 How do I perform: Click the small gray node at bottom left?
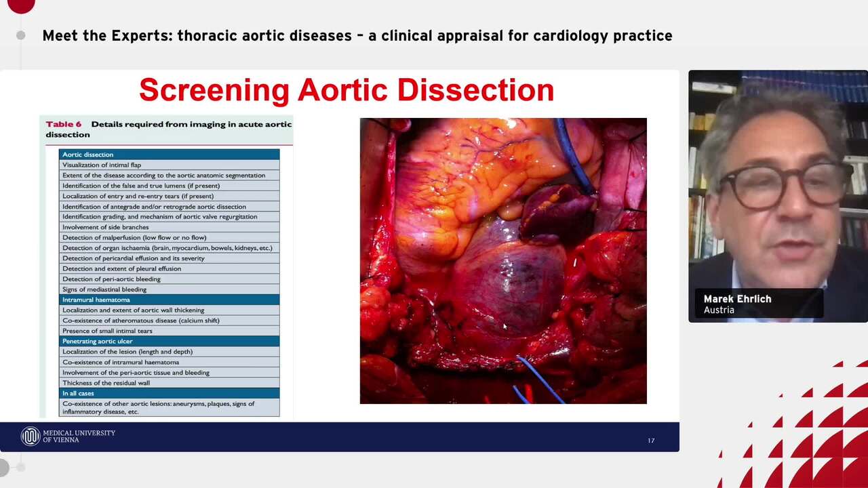(x=20, y=466)
